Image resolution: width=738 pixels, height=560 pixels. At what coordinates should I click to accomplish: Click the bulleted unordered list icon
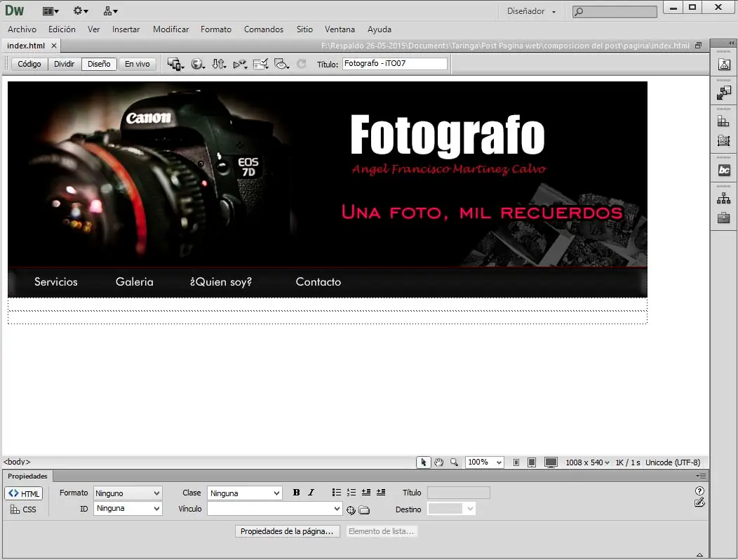[337, 493]
